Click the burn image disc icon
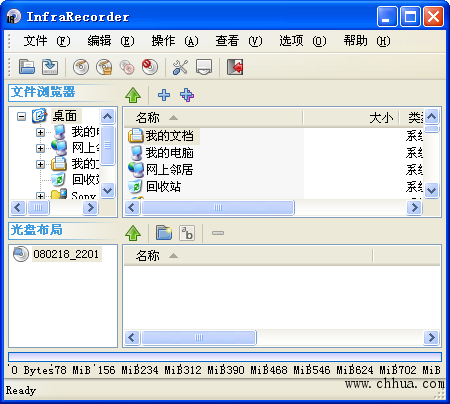Screen dimensions: 450x404 pos(104,67)
